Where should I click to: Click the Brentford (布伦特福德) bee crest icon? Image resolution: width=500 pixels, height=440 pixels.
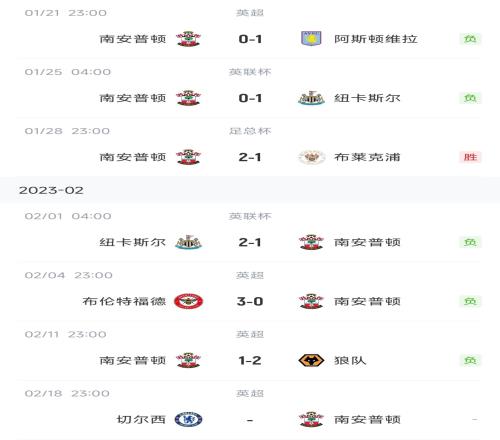[188, 301]
